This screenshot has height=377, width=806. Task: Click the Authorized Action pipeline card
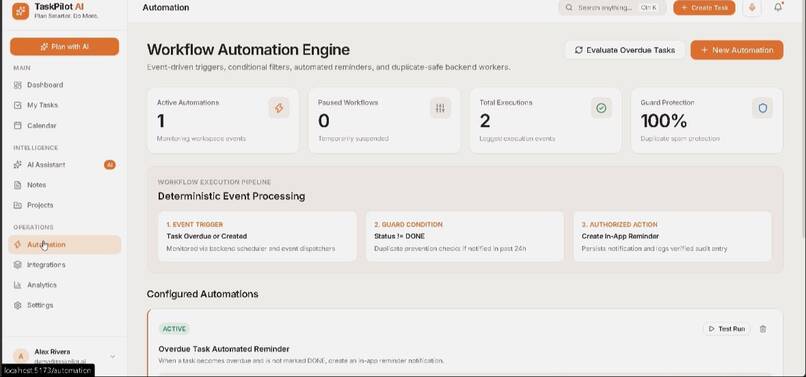(x=672, y=237)
